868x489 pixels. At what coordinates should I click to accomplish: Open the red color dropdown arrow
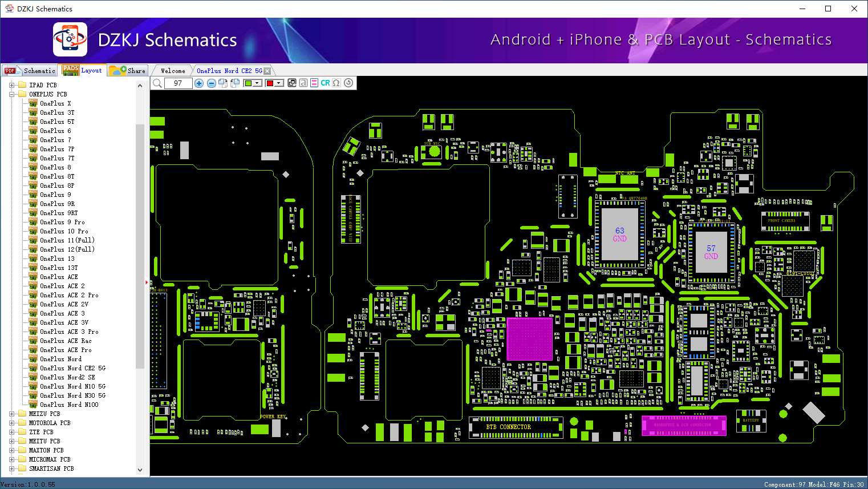(x=279, y=83)
